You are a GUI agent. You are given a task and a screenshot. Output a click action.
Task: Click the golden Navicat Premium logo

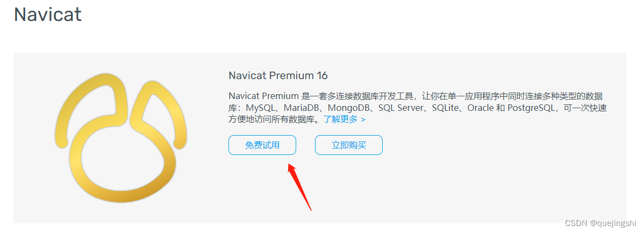(121, 138)
